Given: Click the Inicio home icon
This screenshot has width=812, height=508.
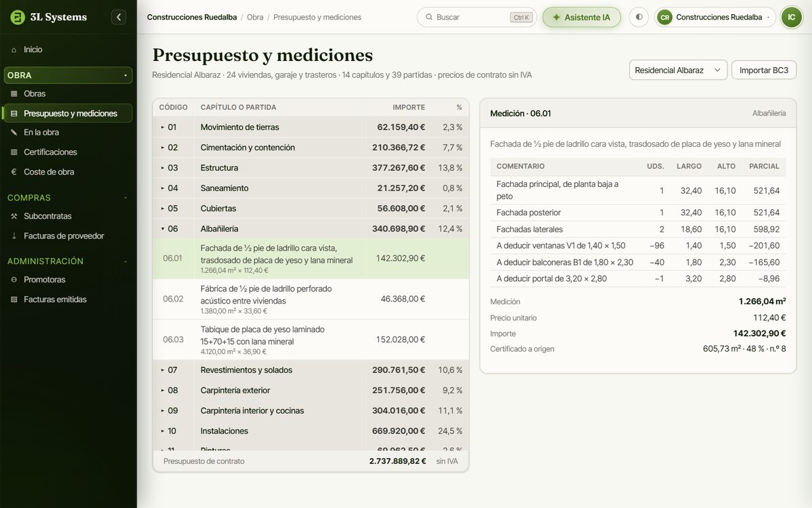Looking at the screenshot, I should click(x=14, y=49).
